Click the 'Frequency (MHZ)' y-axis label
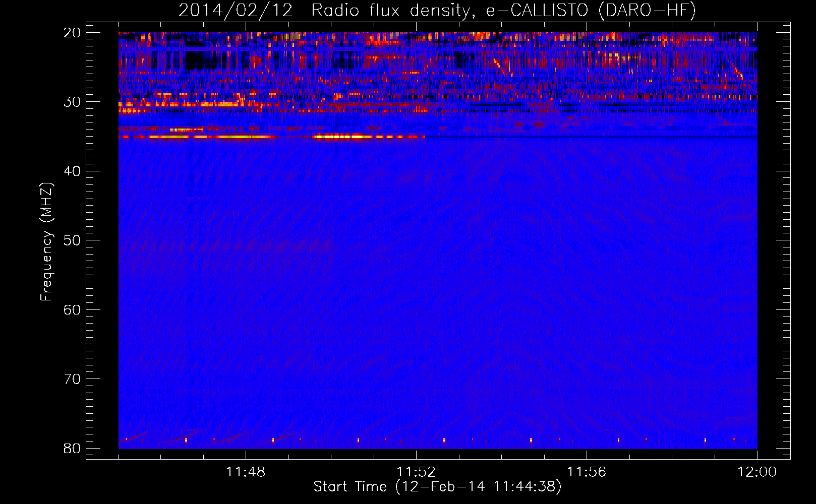The width and height of the screenshot is (816, 504). [46, 242]
